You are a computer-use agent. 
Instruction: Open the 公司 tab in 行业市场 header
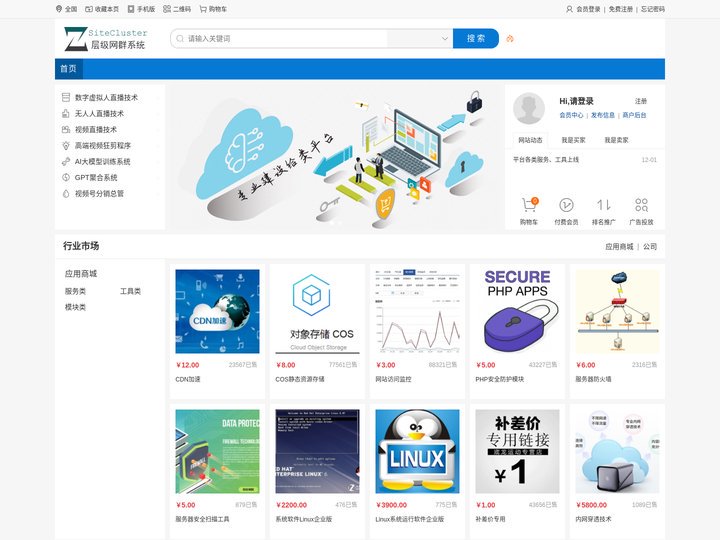(x=650, y=247)
